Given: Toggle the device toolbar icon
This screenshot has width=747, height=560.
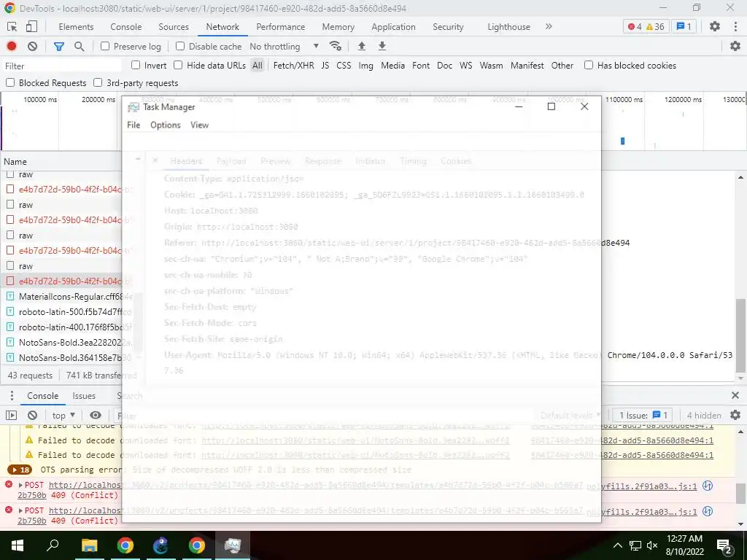Looking at the screenshot, I should pos(31,27).
